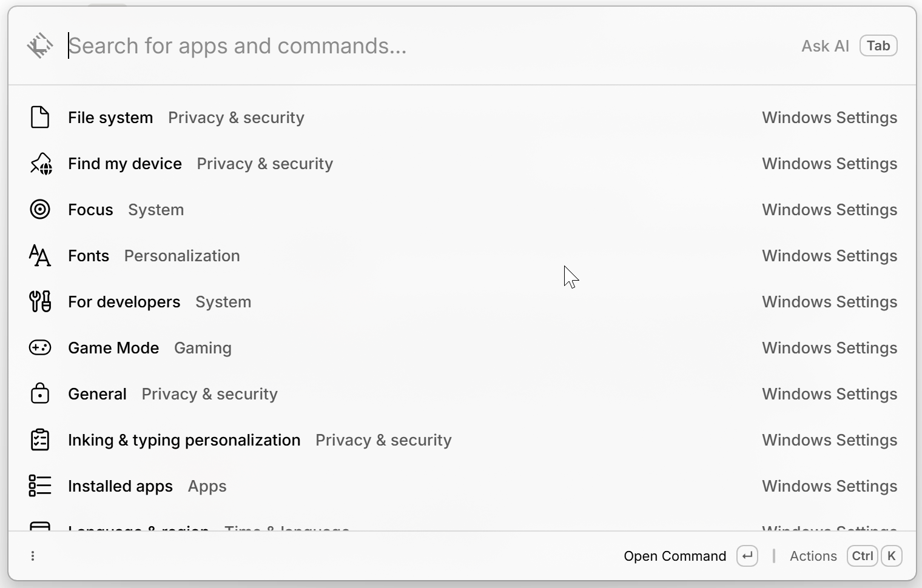
Task: Click the Find my device icon
Action: pyautogui.click(x=41, y=164)
